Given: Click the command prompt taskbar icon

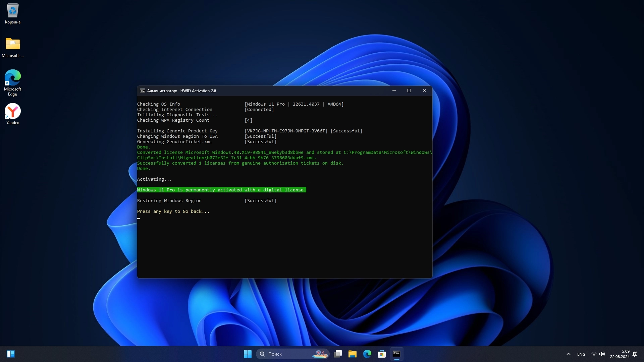Looking at the screenshot, I should [x=396, y=354].
